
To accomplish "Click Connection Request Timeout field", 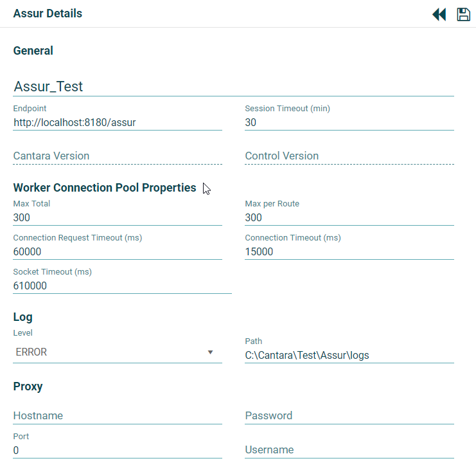I will pyautogui.click(x=117, y=251).
